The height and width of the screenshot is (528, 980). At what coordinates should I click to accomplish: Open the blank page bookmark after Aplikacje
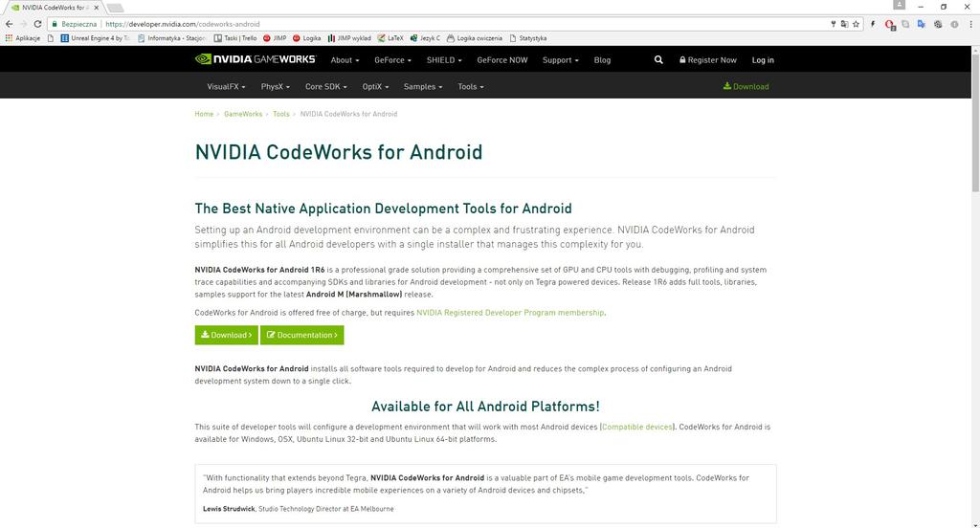(x=51, y=38)
